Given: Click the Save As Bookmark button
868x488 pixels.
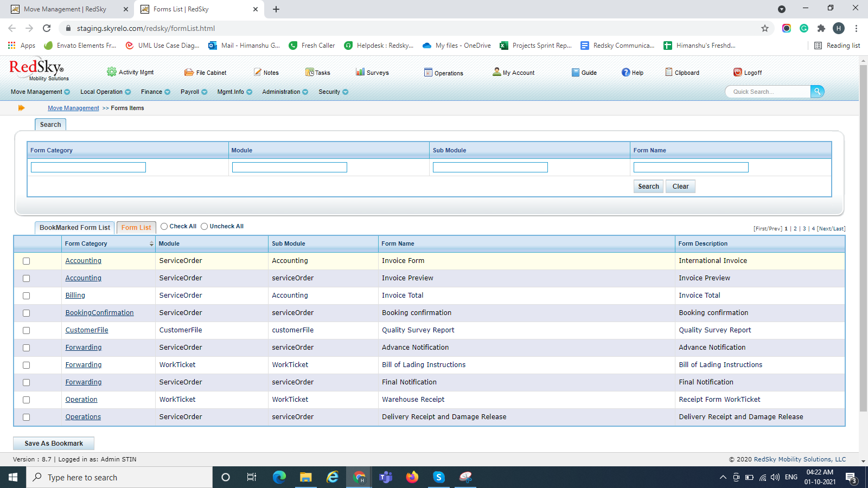Looking at the screenshot, I should [54, 444].
